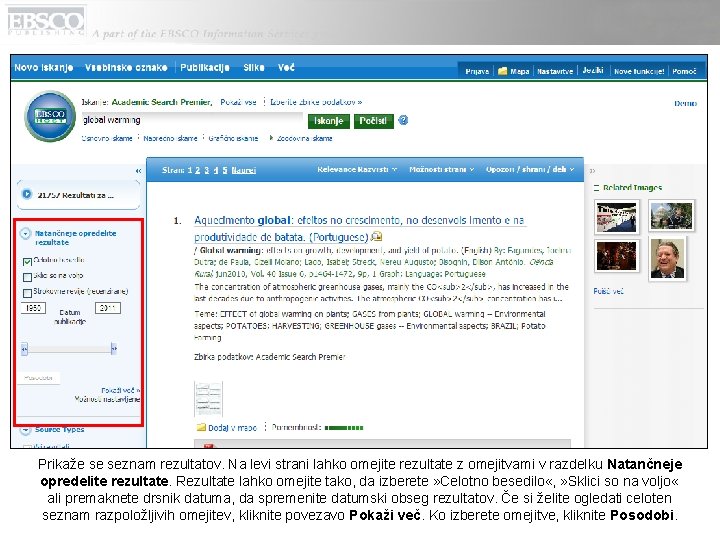Open Novo iskanje in the navigation bar

(x=44, y=68)
